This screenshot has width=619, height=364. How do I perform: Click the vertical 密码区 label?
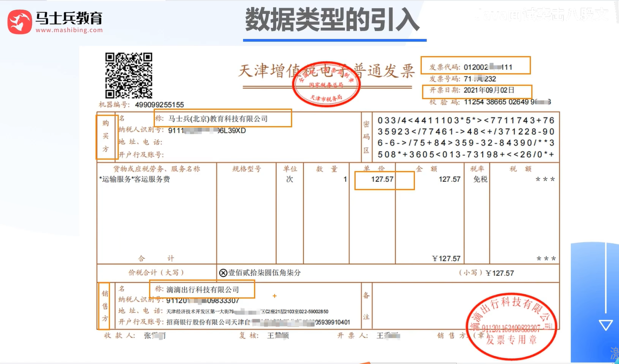(366, 137)
